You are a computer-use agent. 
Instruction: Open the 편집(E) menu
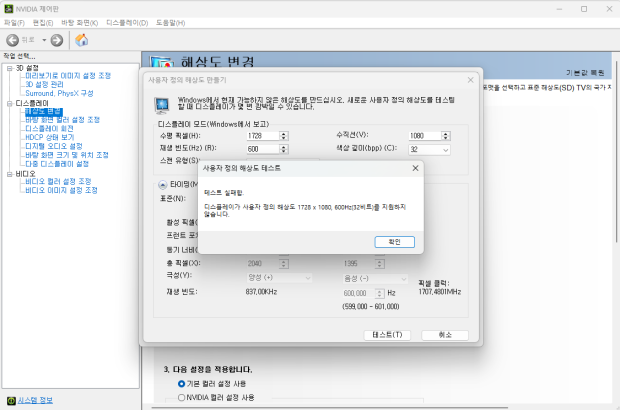point(43,23)
